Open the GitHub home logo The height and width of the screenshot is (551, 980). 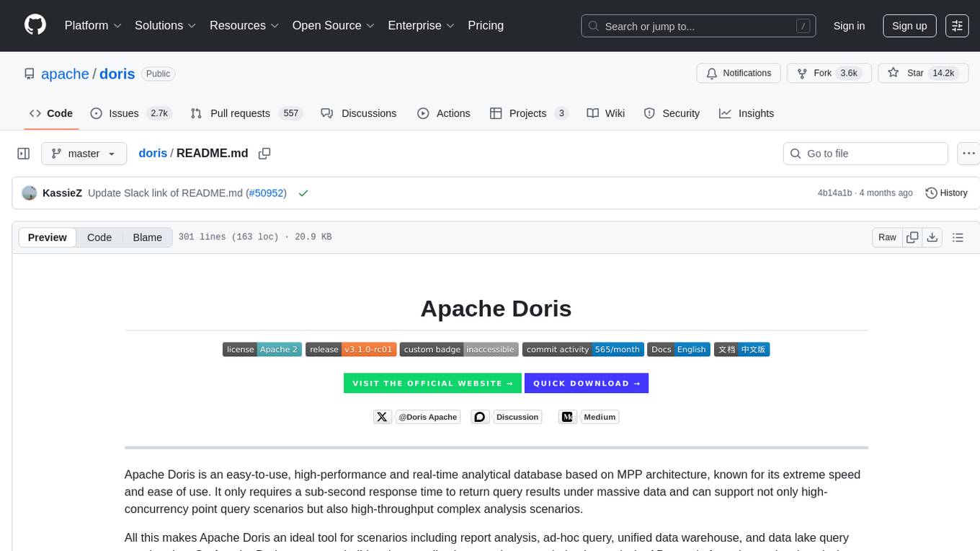tap(35, 25)
